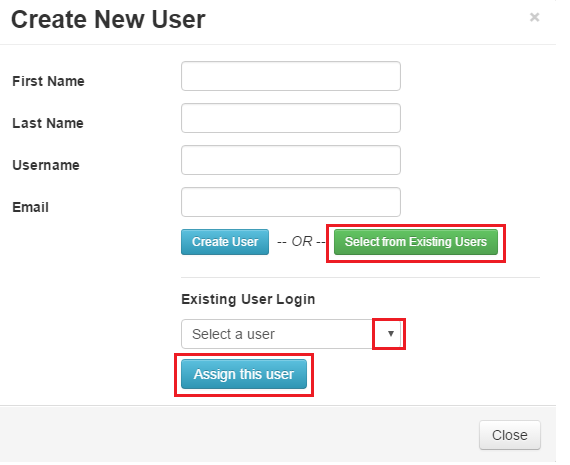The height and width of the screenshot is (465, 570).
Task: Click Assign this user button
Action: coord(244,374)
